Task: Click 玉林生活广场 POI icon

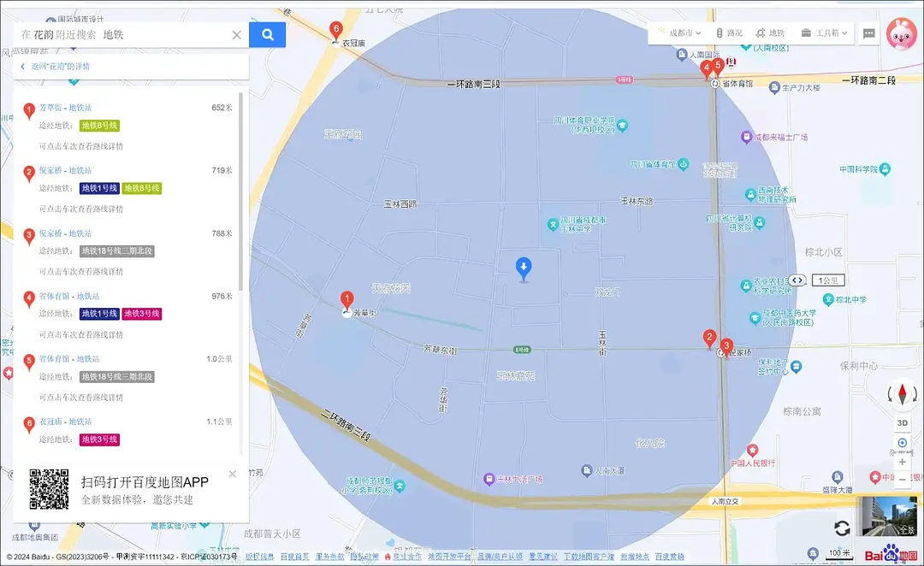Action: [x=489, y=479]
